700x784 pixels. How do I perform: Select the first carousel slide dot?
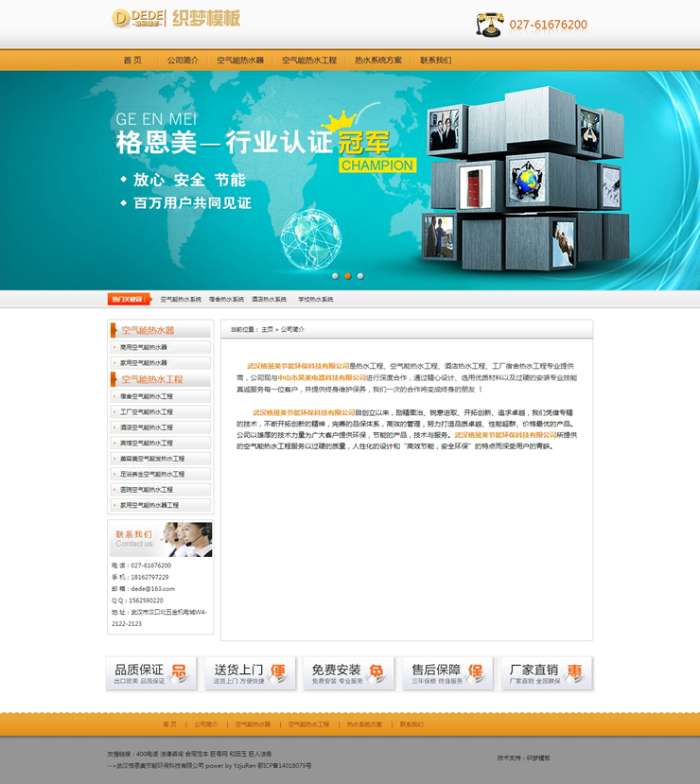(x=335, y=276)
